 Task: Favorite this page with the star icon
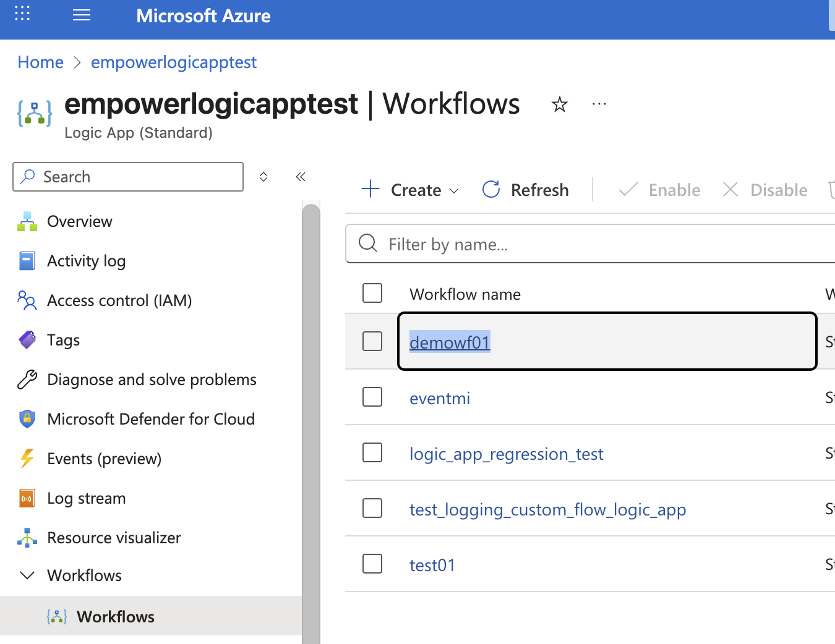[x=560, y=104]
